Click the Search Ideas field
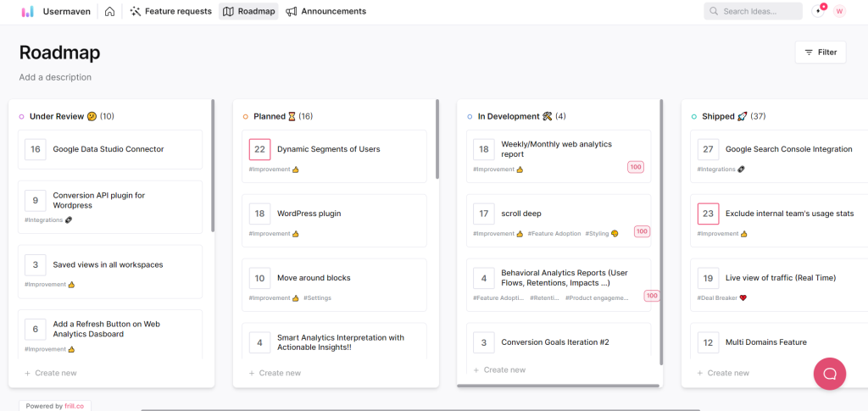This screenshot has height=411, width=868. 753,11
